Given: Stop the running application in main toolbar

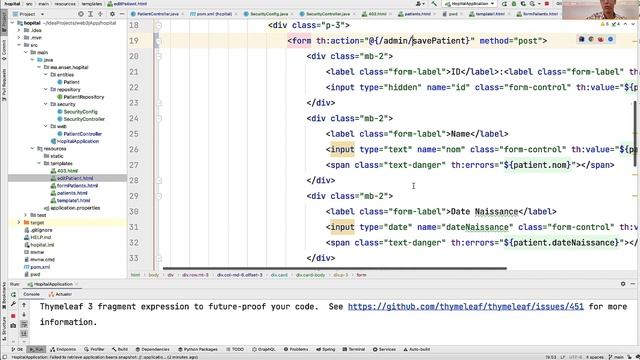Looking at the screenshot, I should pos(547,4).
